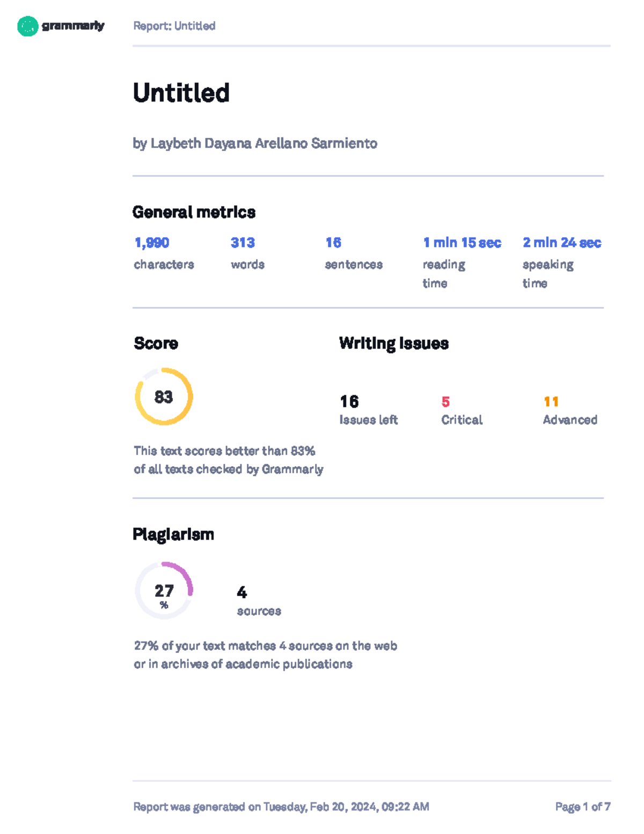Click the large "Untitled" document title
This screenshot has width=644, height=834.
(x=181, y=93)
